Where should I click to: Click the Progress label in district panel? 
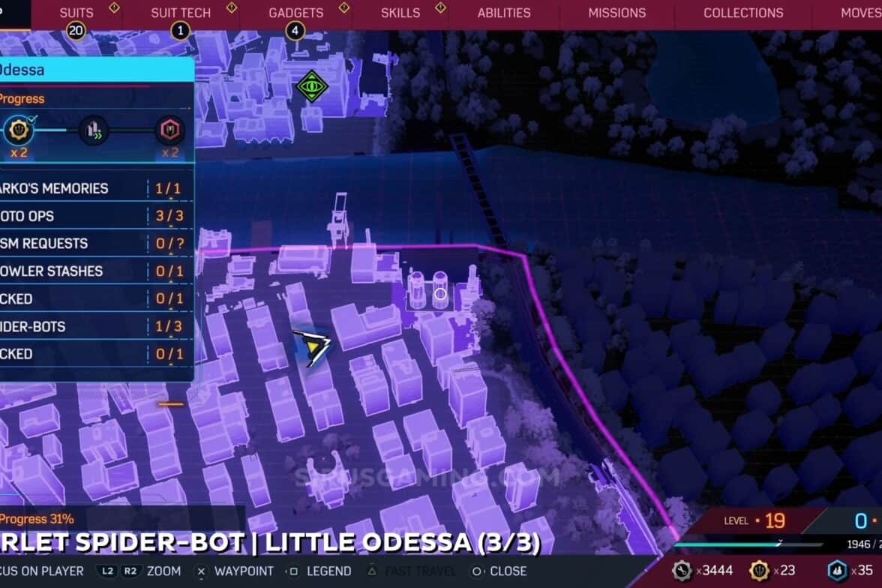(x=22, y=99)
